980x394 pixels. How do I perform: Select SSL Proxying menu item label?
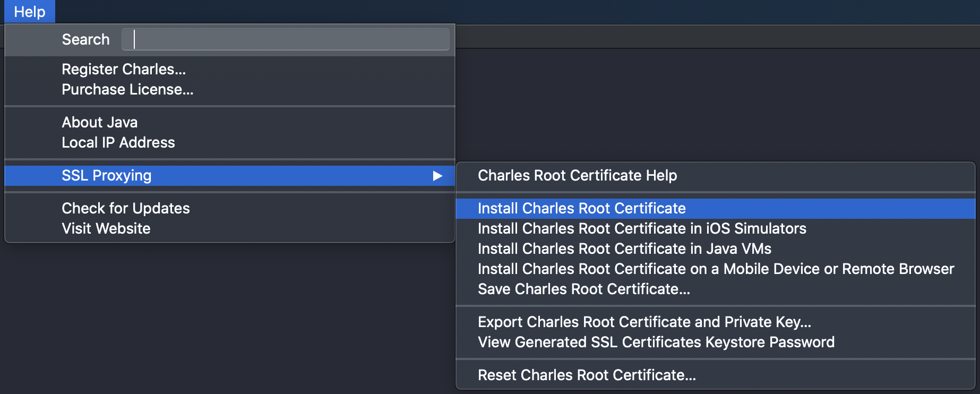point(107,176)
